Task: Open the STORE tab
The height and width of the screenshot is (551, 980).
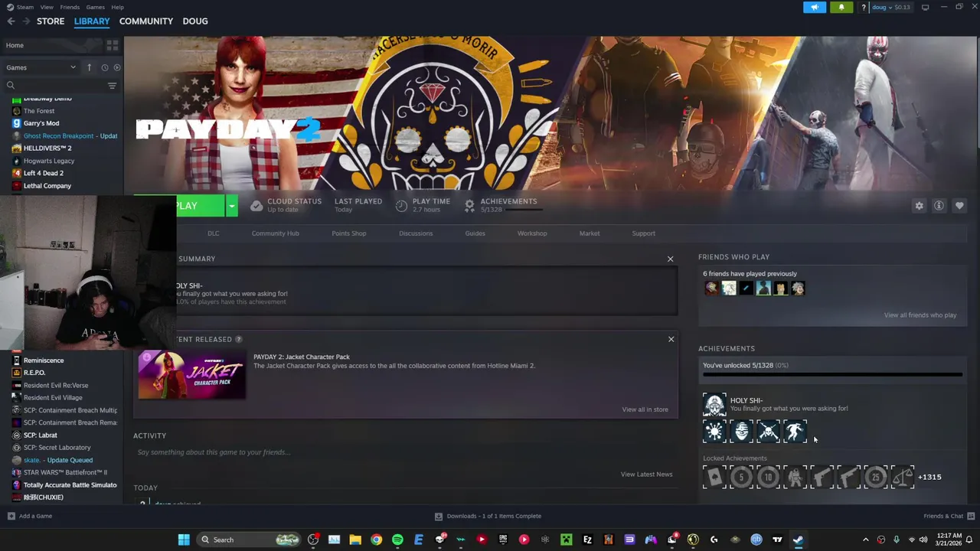Action: 51,21
